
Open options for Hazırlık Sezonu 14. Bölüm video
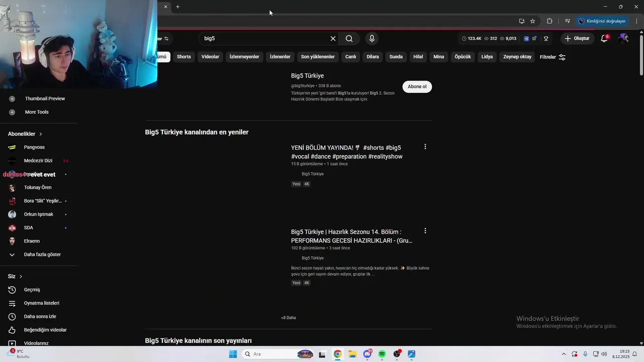425,231
